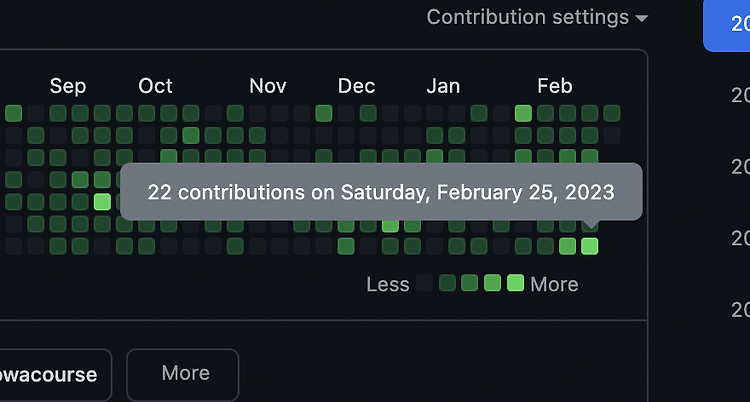The width and height of the screenshot is (750, 402).
Task: Click the green bottom-row cell under Dec
Action: tap(346, 246)
